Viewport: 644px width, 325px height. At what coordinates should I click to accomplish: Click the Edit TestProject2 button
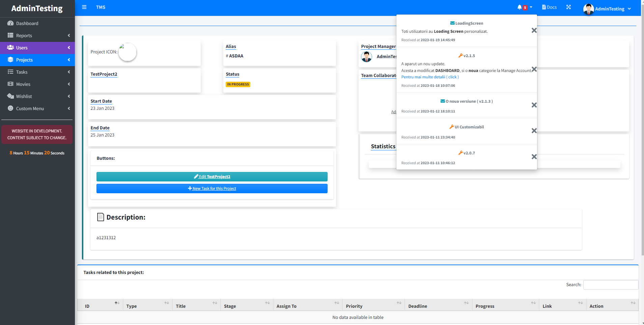click(x=212, y=177)
